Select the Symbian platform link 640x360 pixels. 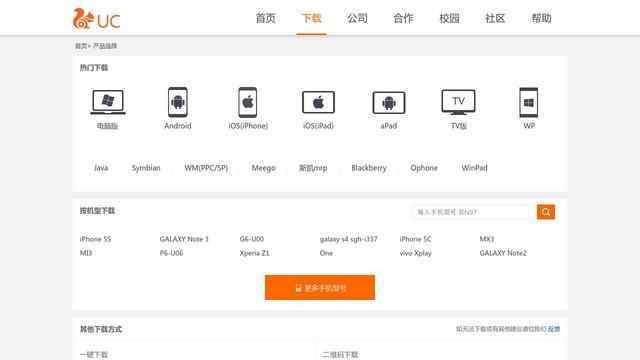click(146, 168)
